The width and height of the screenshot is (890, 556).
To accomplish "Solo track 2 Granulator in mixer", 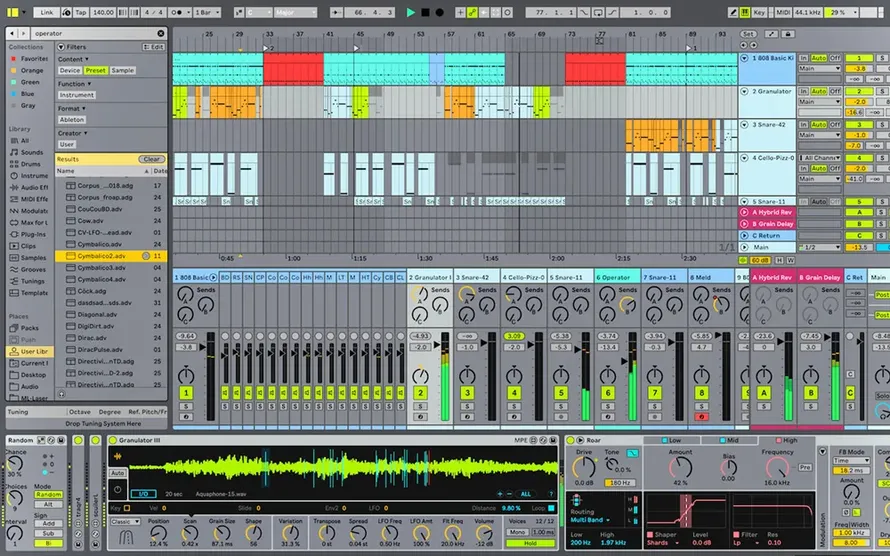I will pyautogui.click(x=420, y=406).
